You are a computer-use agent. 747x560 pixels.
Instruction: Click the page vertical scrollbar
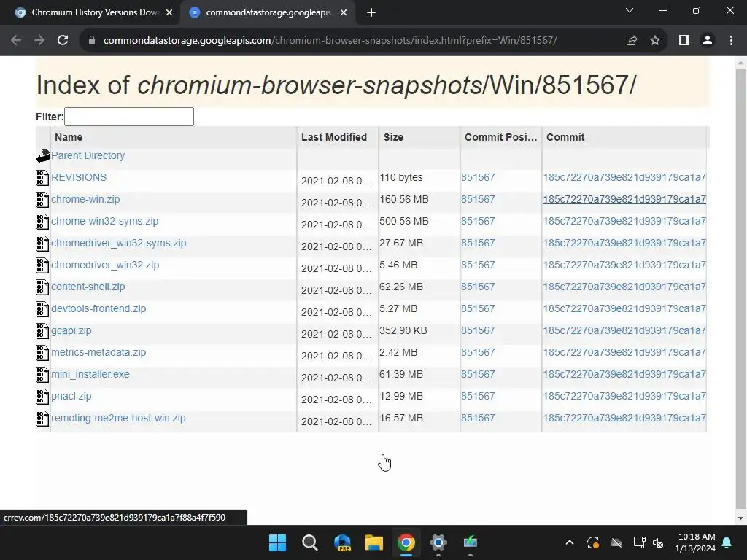tap(741, 289)
